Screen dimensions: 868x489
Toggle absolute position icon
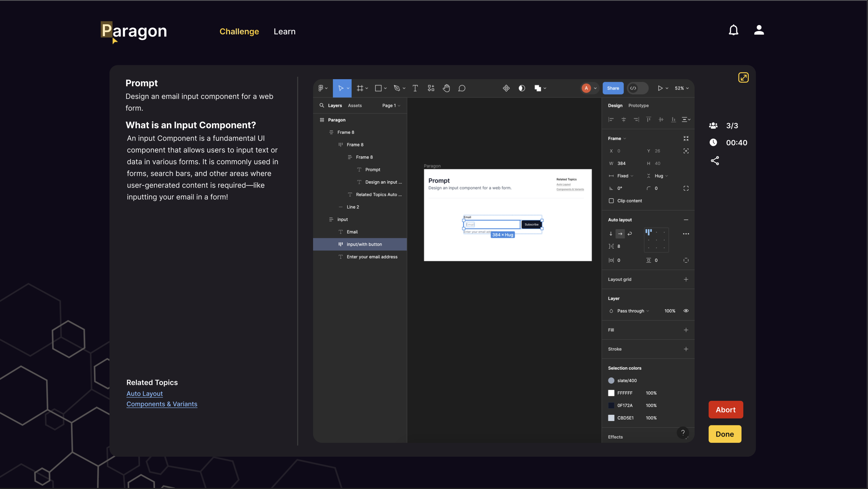pyautogui.click(x=686, y=151)
